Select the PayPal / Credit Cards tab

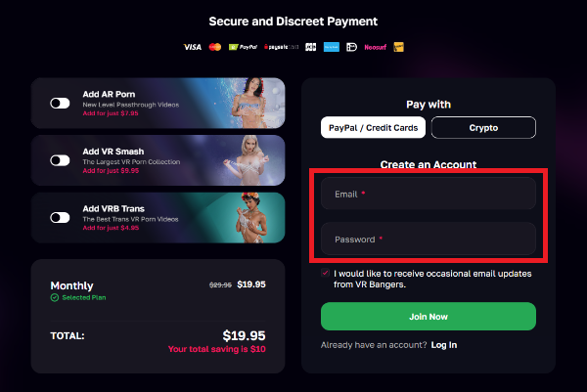pyautogui.click(x=372, y=127)
